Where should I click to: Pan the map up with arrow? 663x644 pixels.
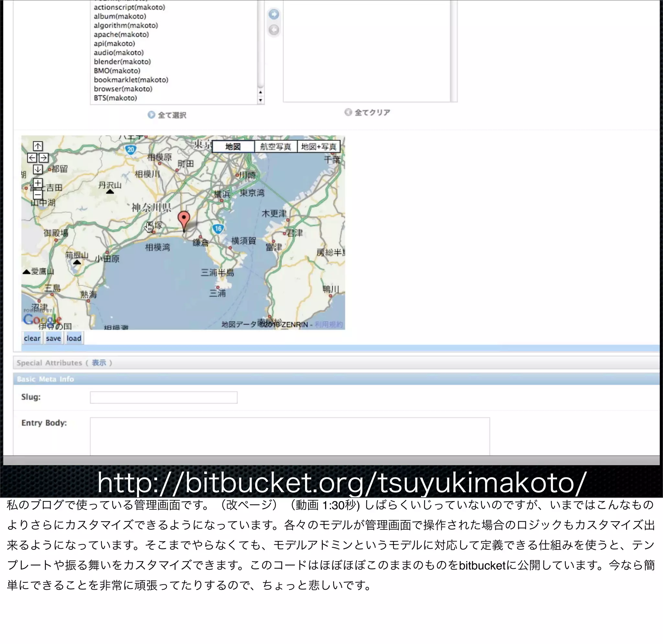click(38, 146)
